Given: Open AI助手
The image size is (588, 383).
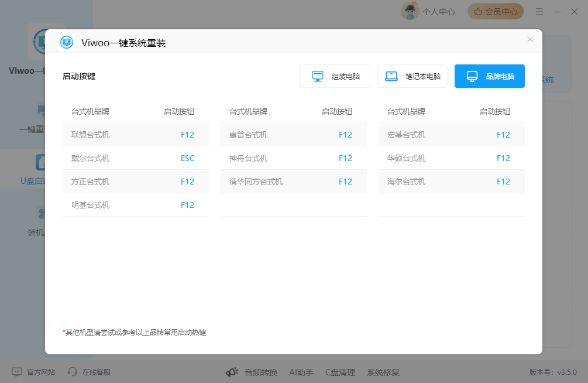Looking at the screenshot, I should 301,372.
